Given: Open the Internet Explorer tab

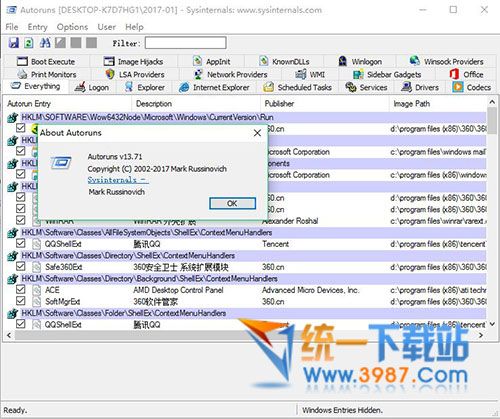Looking at the screenshot, I should tap(214, 87).
